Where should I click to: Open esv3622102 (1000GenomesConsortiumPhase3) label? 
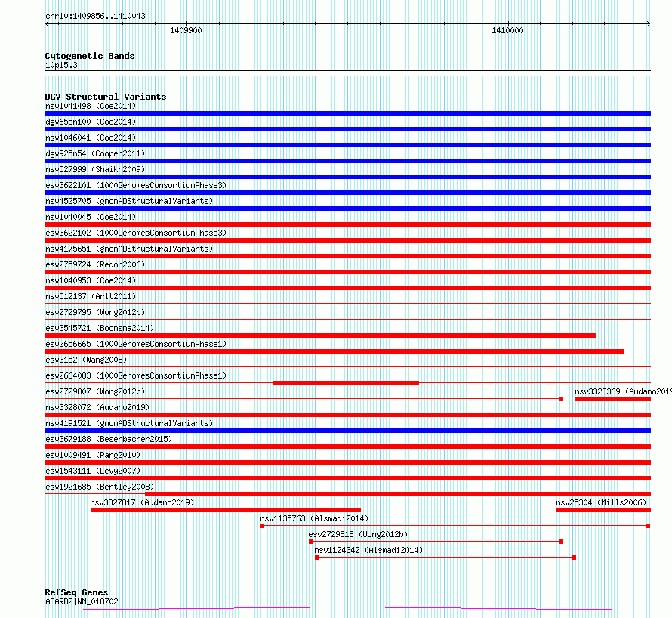[x=136, y=233]
